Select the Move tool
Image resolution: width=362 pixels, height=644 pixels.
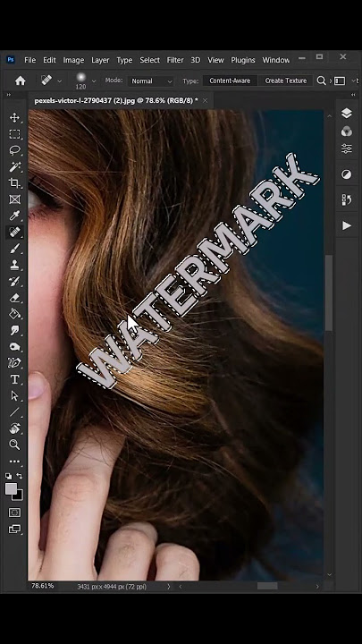15,118
